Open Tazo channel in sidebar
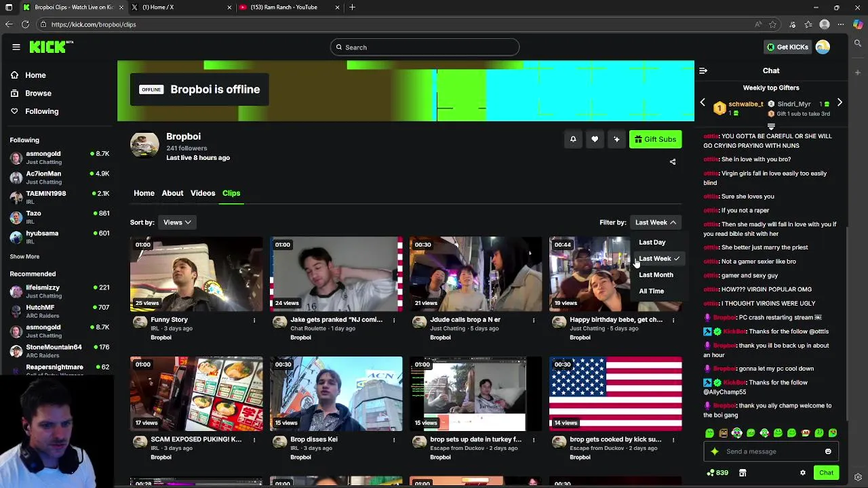The height and width of the screenshot is (488, 868). [x=60, y=217]
